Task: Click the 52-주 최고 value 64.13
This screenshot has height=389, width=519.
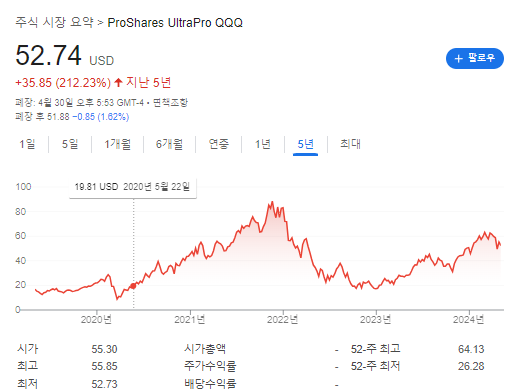Action: pos(471,349)
